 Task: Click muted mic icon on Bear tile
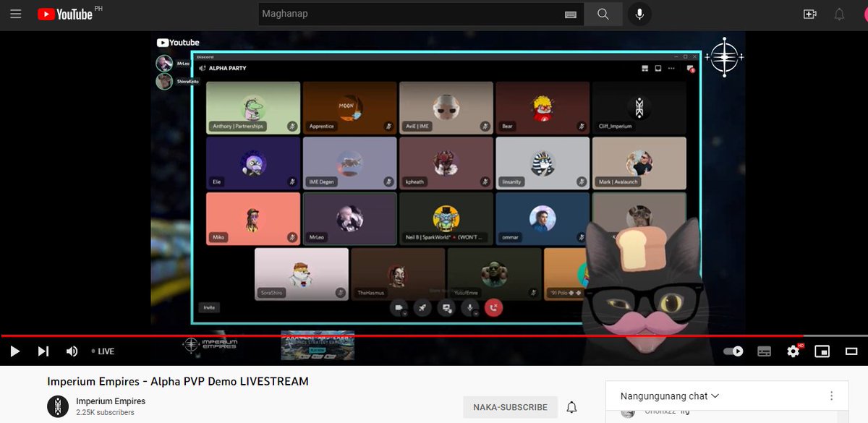[x=582, y=126]
